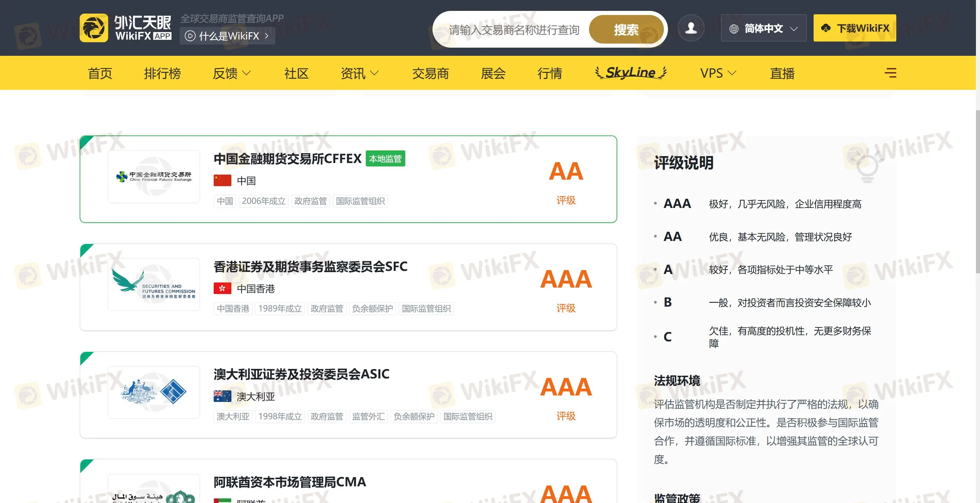This screenshot has height=503, width=980.
Task: Click the globe language icon
Action: pyautogui.click(x=734, y=29)
